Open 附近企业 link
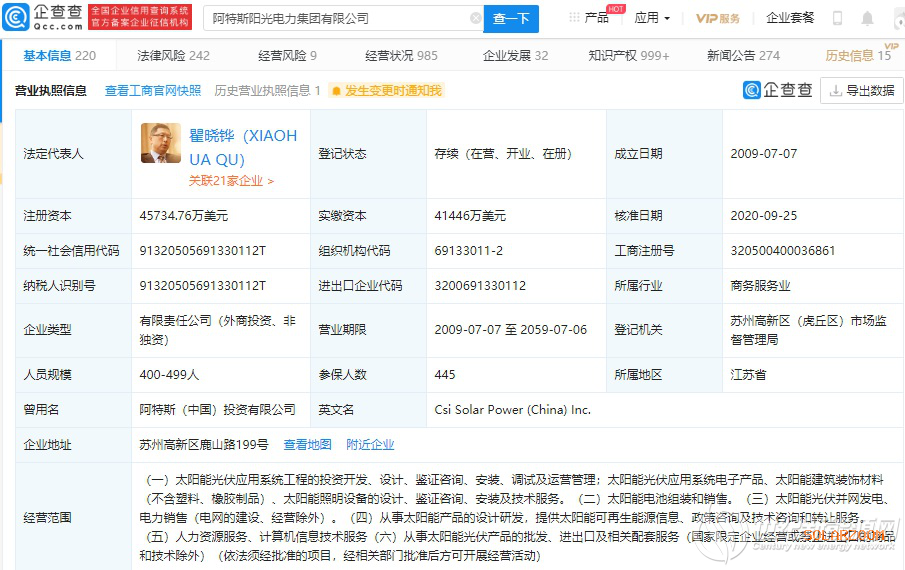 [x=370, y=444]
